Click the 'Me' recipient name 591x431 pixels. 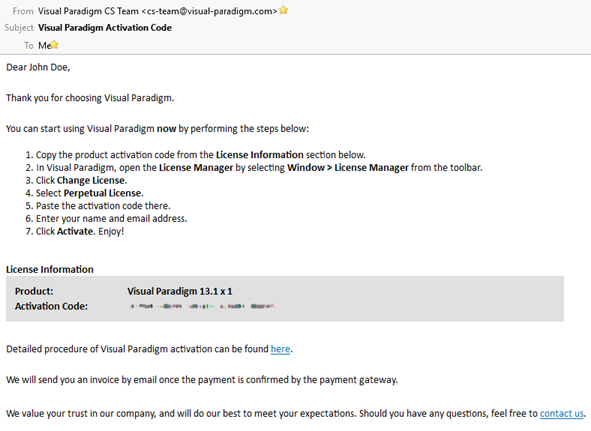coord(44,46)
